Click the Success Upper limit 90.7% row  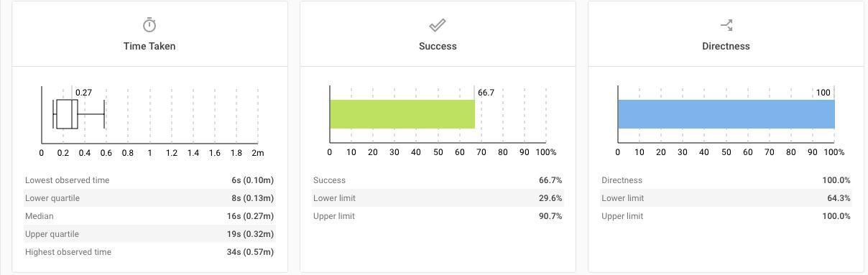[x=438, y=216]
